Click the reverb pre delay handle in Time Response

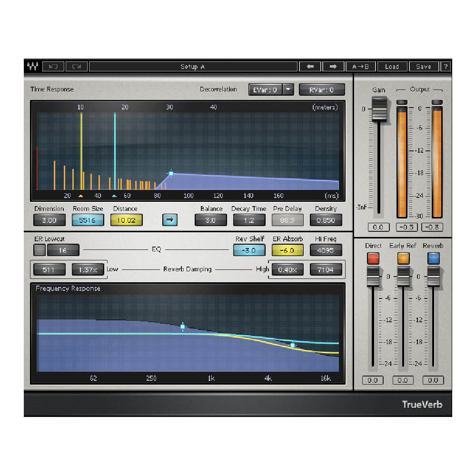click(x=171, y=173)
